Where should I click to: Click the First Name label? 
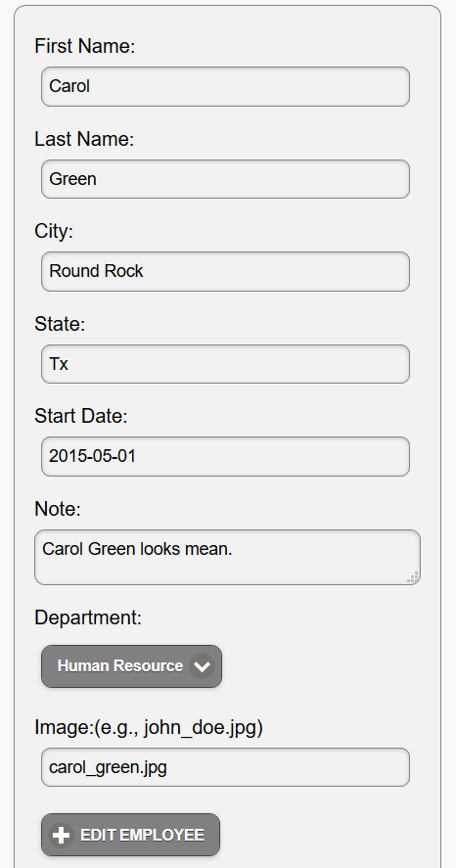[85, 46]
